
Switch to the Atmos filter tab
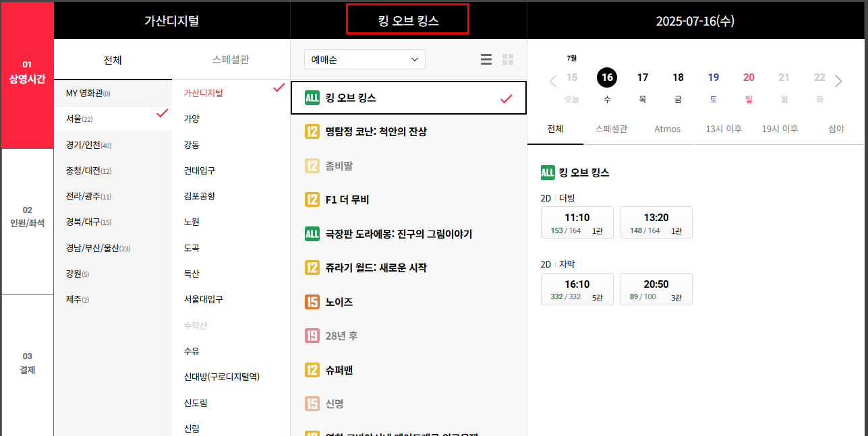(667, 129)
